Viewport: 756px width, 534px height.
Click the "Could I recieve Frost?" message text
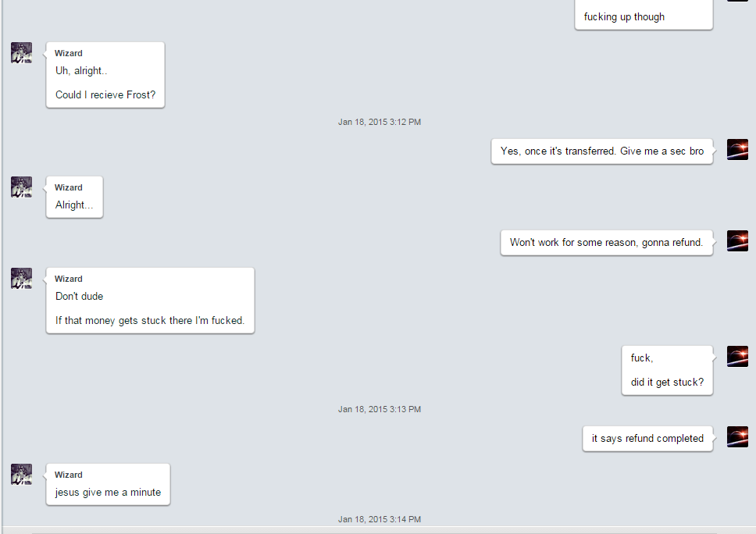click(105, 95)
